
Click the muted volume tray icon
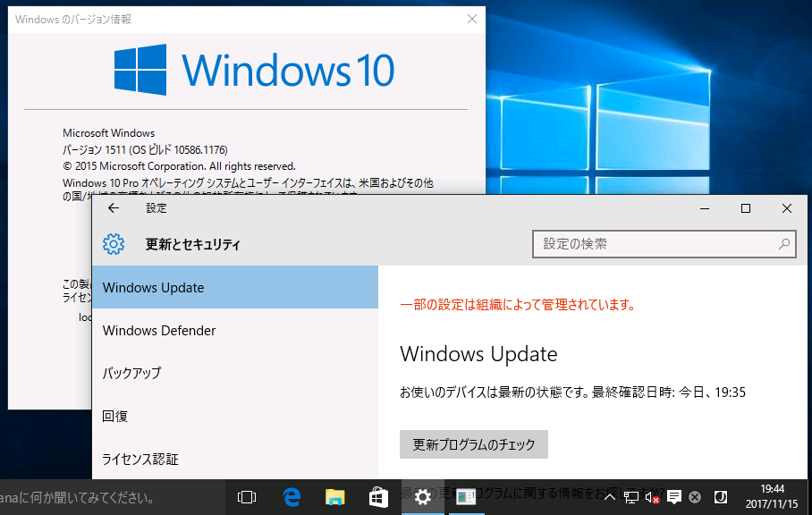coord(653,497)
